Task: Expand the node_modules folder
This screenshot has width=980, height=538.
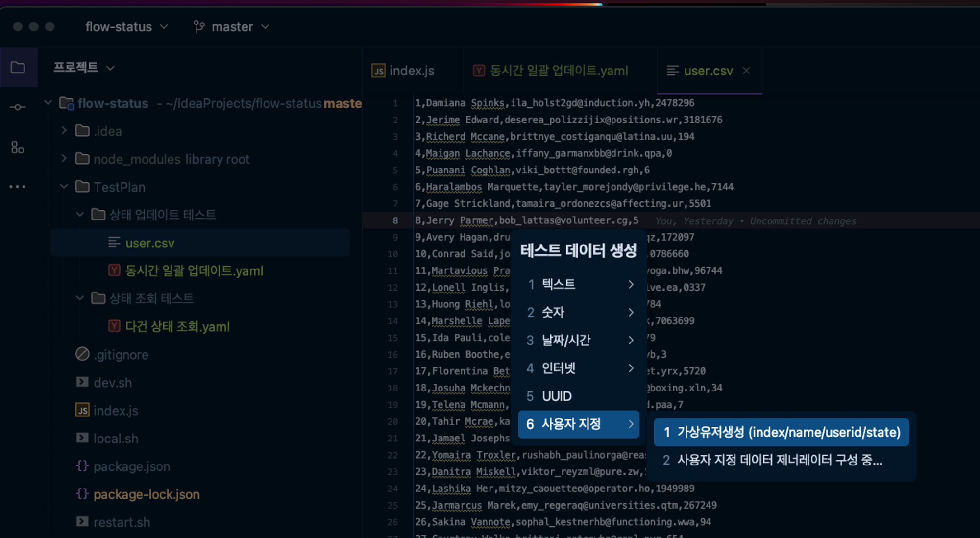Action: pos(64,159)
